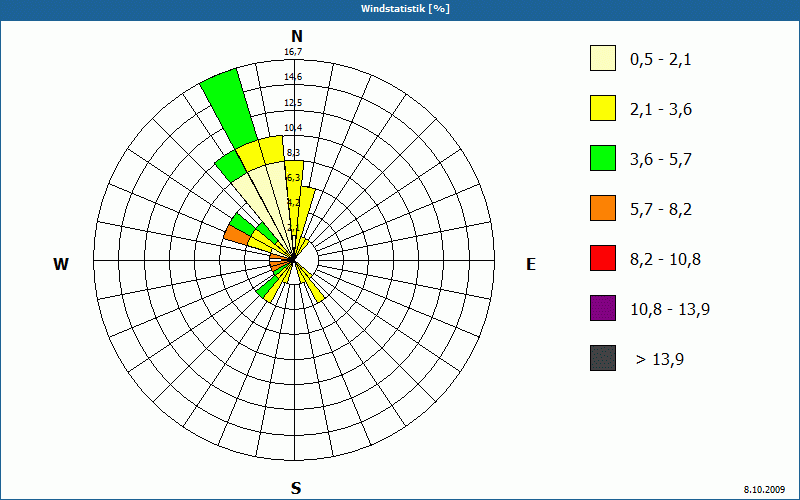Click the date 8.10.2009

764,489
